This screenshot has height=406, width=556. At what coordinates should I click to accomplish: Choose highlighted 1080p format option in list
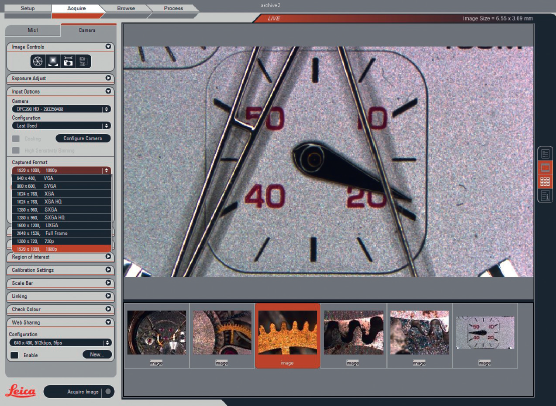61,249
